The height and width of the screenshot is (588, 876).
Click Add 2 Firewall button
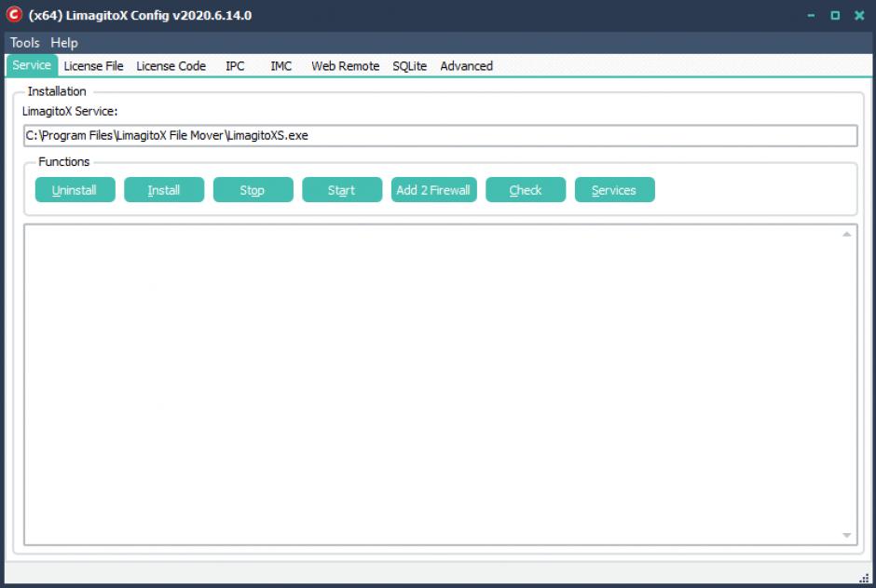click(433, 190)
